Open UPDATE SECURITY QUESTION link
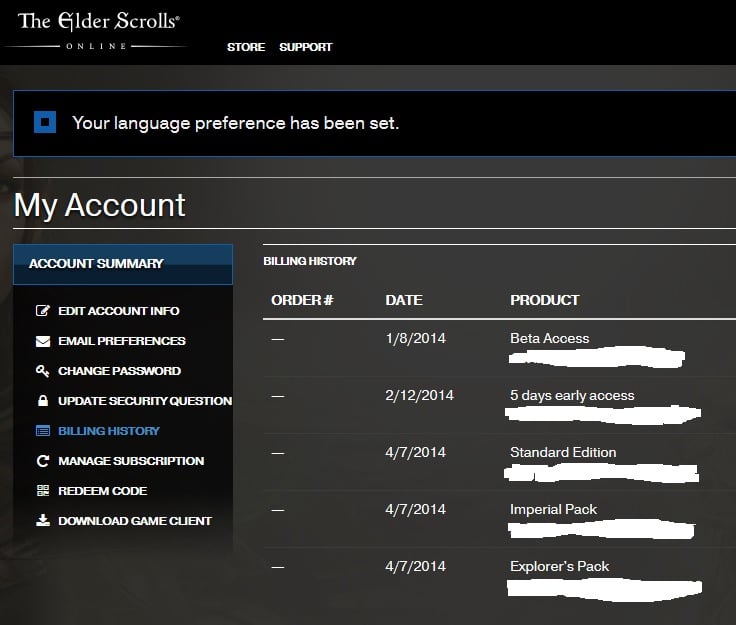 (x=145, y=401)
